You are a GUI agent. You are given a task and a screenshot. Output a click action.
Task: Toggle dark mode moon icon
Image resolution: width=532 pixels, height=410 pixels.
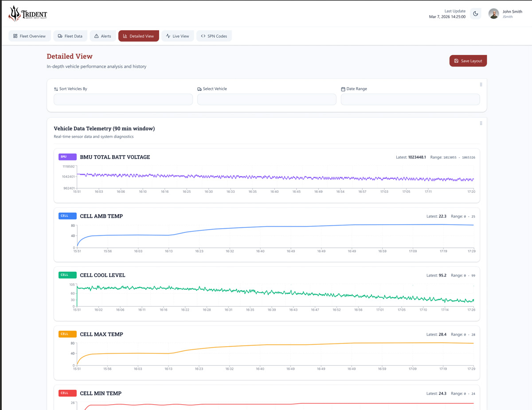click(x=476, y=14)
